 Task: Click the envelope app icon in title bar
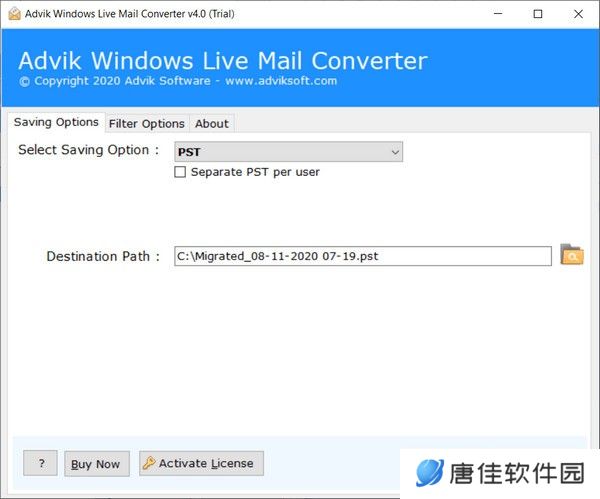pyautogui.click(x=14, y=14)
